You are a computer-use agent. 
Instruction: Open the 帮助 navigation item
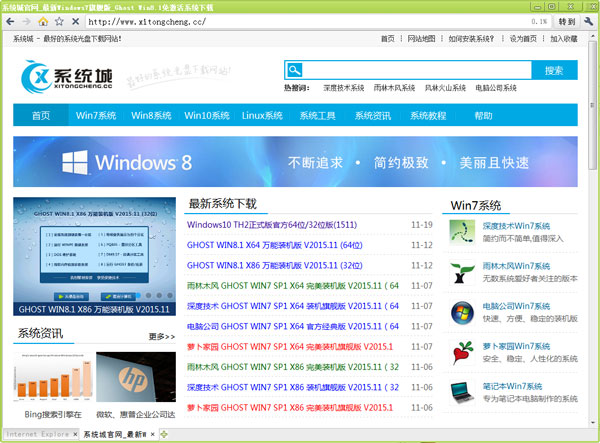[x=483, y=115]
